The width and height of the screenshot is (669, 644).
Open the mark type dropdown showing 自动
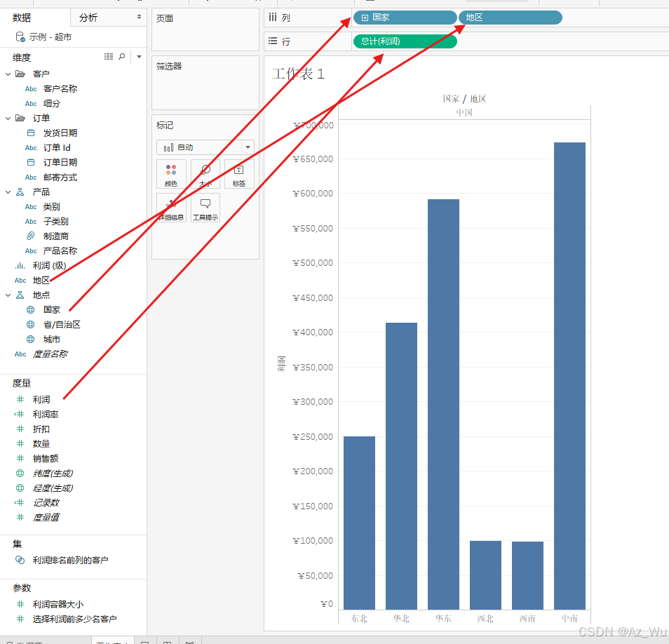(x=205, y=147)
